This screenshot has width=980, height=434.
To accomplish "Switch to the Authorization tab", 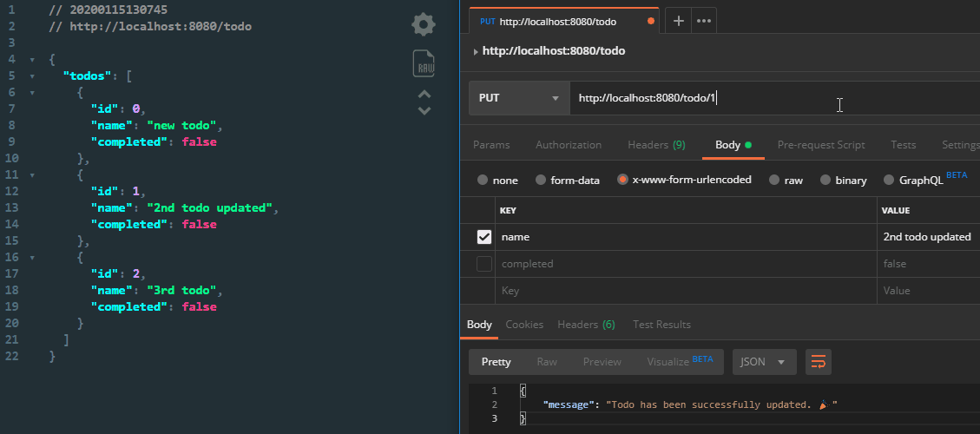I will pos(569,144).
